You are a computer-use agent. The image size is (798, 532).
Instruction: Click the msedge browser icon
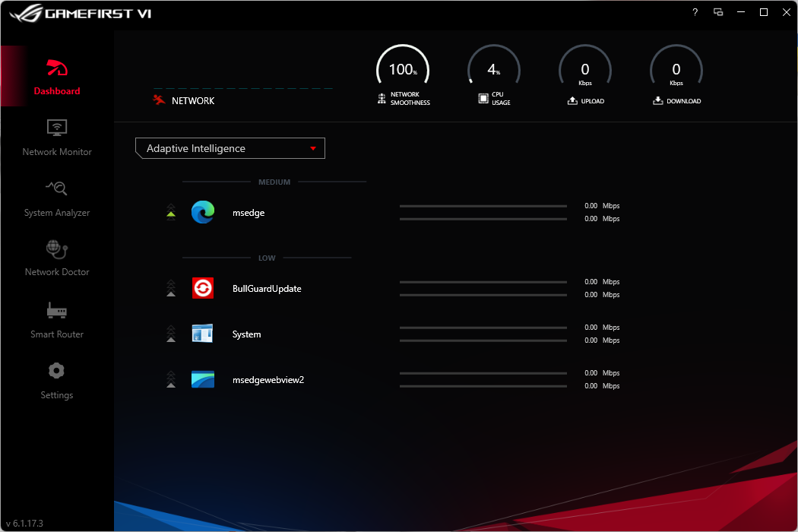pyautogui.click(x=203, y=212)
